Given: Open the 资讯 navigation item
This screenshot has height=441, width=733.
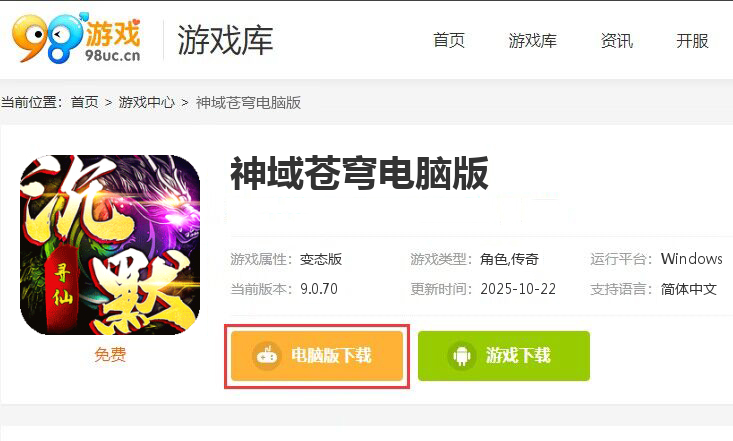Looking at the screenshot, I should [x=617, y=41].
